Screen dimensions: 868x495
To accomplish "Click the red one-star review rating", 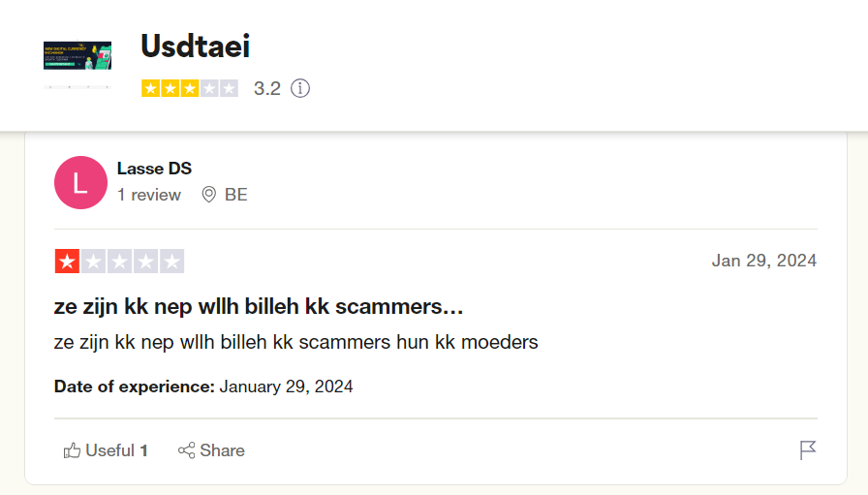I will coord(119,262).
